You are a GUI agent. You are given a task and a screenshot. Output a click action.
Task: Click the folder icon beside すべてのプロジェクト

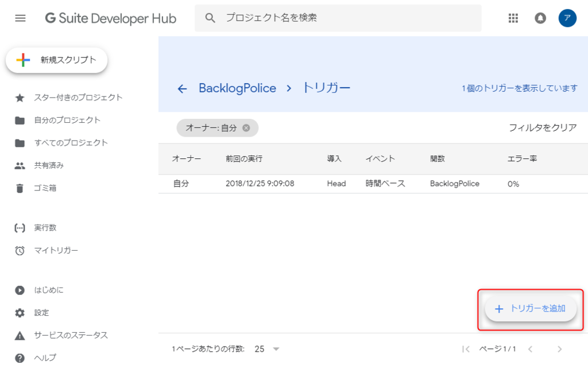20,143
